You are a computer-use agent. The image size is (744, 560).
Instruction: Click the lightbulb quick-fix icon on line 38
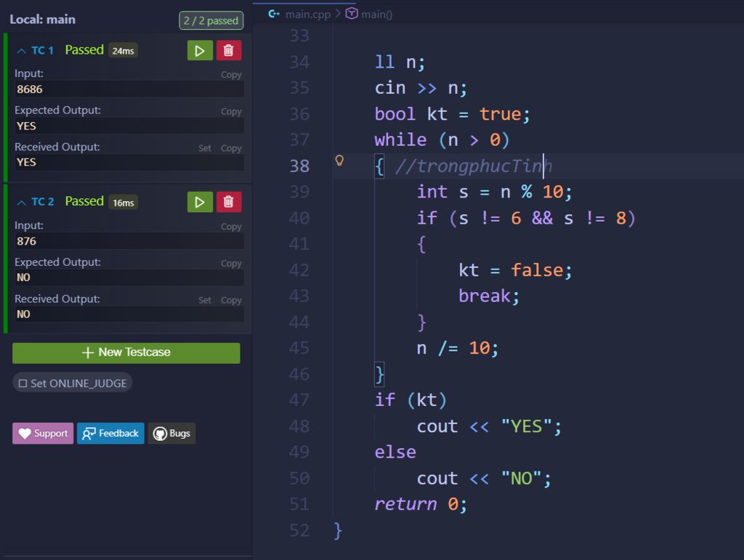tap(339, 161)
